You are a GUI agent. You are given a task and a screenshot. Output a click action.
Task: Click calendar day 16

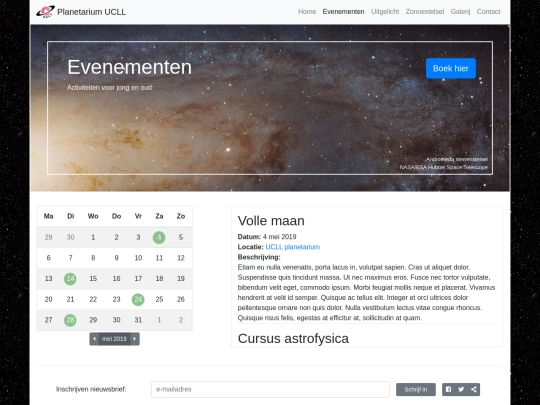116,279
